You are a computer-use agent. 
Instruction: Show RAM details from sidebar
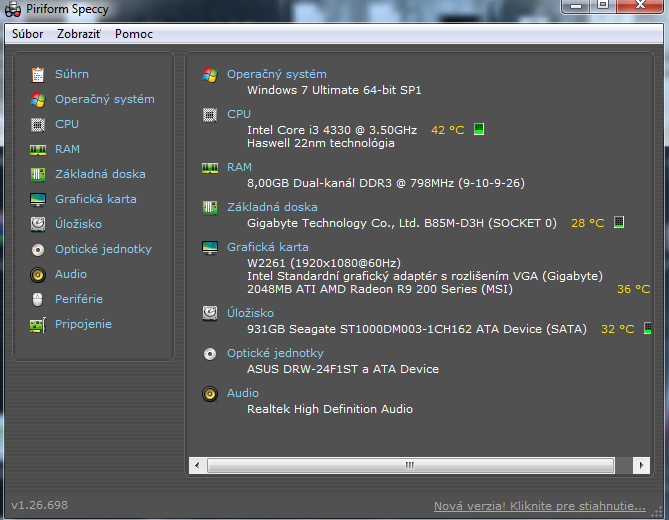pos(67,149)
